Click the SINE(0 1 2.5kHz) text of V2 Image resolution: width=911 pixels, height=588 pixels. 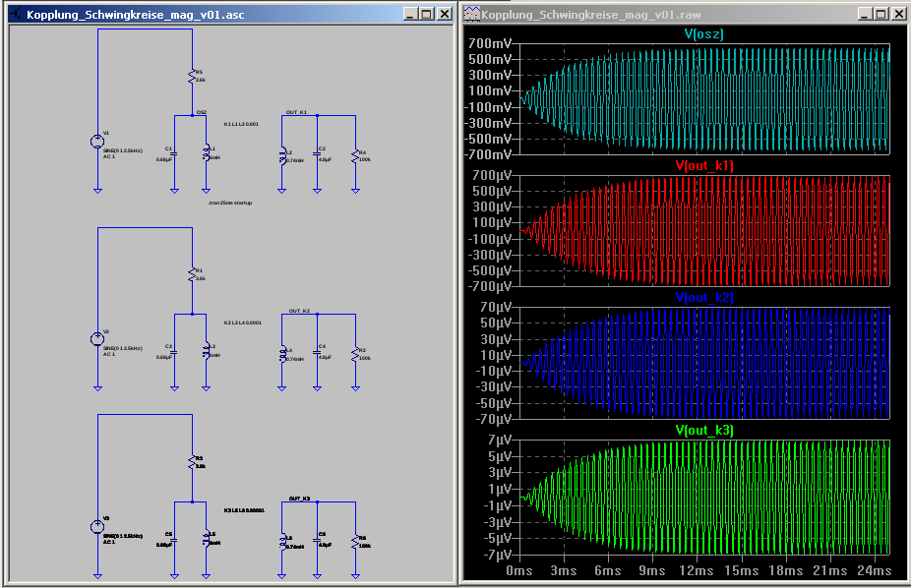point(123,348)
